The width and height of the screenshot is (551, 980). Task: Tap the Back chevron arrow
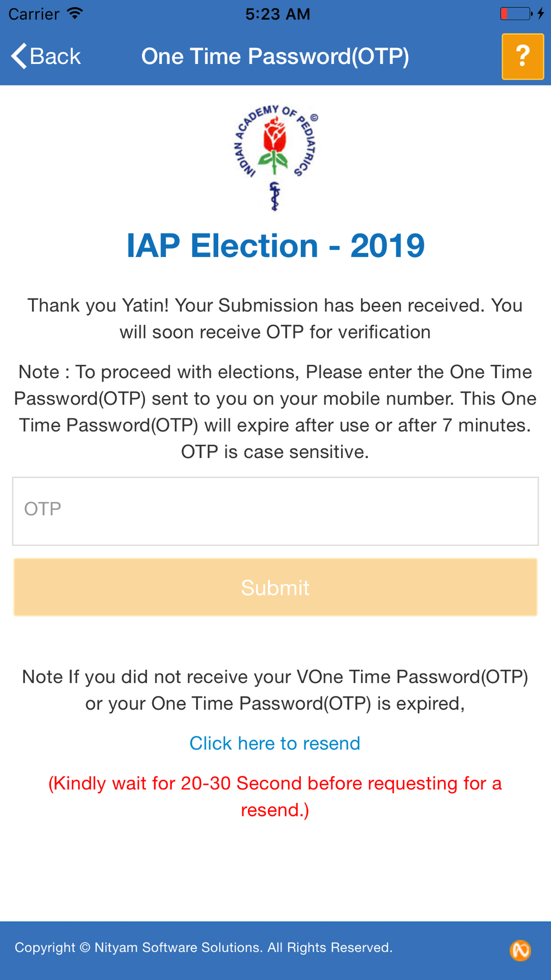point(19,56)
